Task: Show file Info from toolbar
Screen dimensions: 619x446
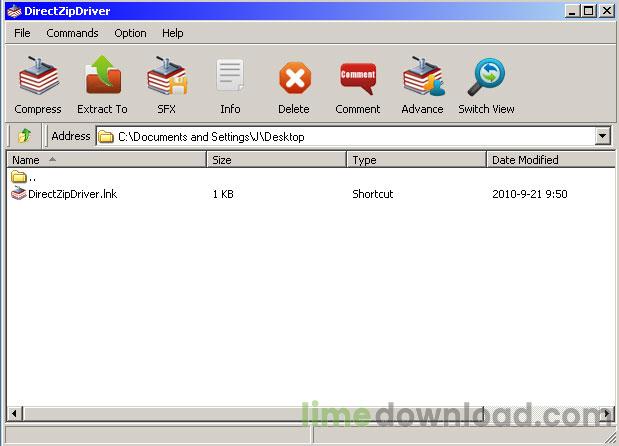Action: pos(230,75)
